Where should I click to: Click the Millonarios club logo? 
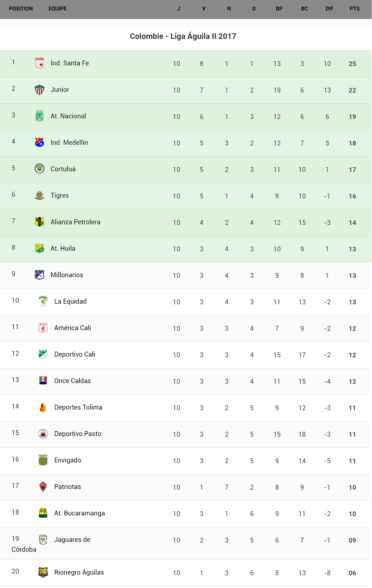coord(40,275)
